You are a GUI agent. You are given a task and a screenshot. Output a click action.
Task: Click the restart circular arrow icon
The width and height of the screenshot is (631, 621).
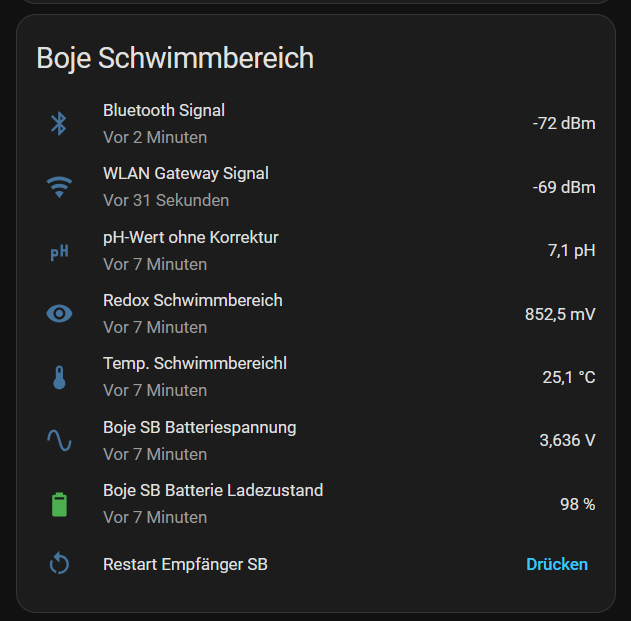click(x=59, y=563)
